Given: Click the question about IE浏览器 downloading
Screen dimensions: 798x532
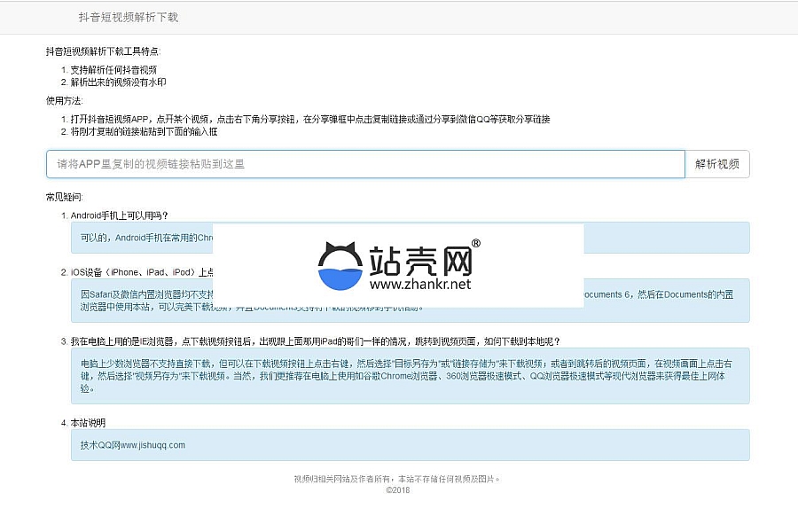Looking at the screenshot, I should click(x=316, y=341).
